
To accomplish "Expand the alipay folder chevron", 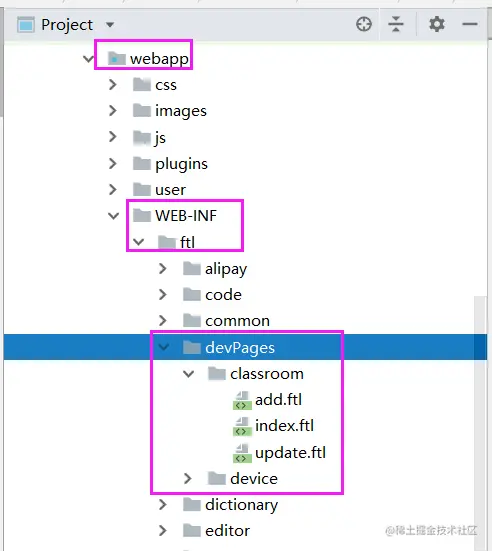I will pos(162,268).
